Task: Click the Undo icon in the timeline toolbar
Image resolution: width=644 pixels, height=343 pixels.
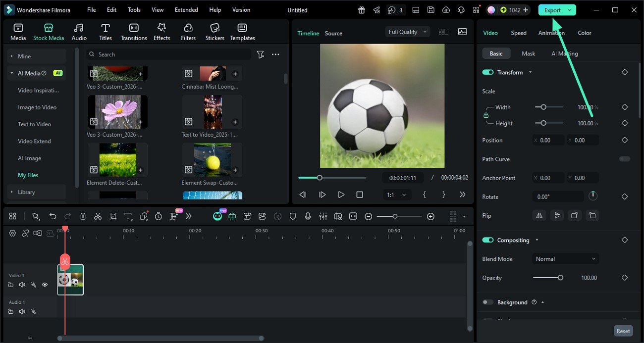Action: click(53, 216)
